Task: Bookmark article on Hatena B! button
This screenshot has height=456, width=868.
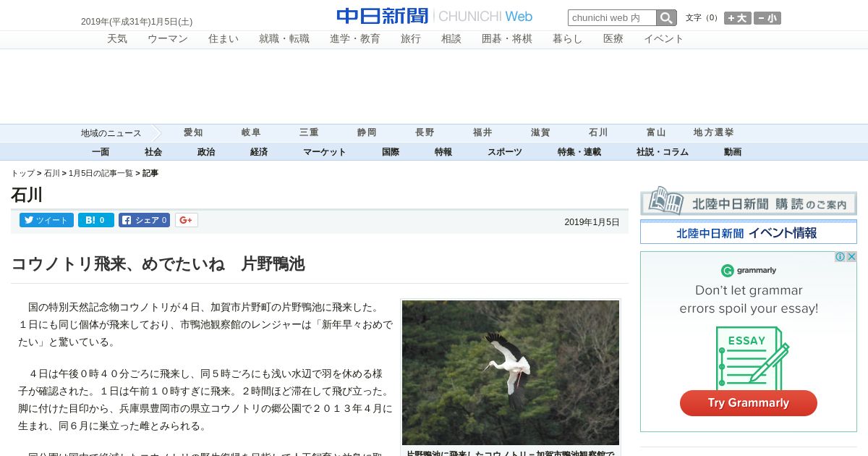Action: 96,220
